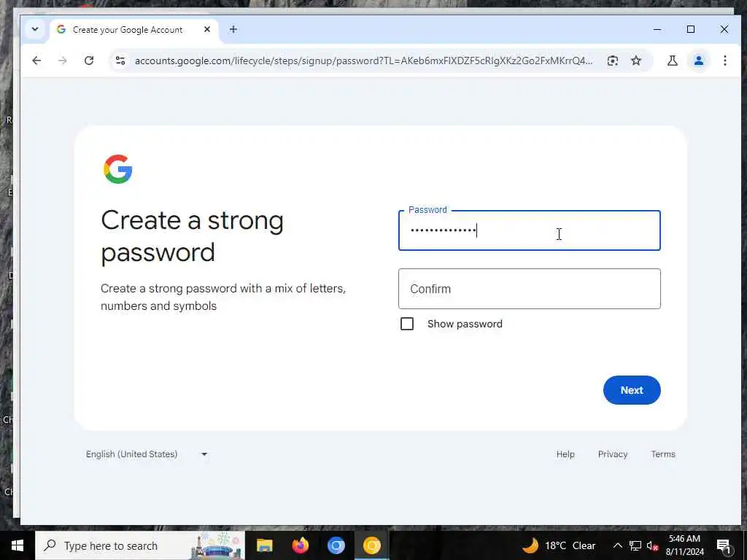Open Google Lens search icon in address bar

pos(613,61)
